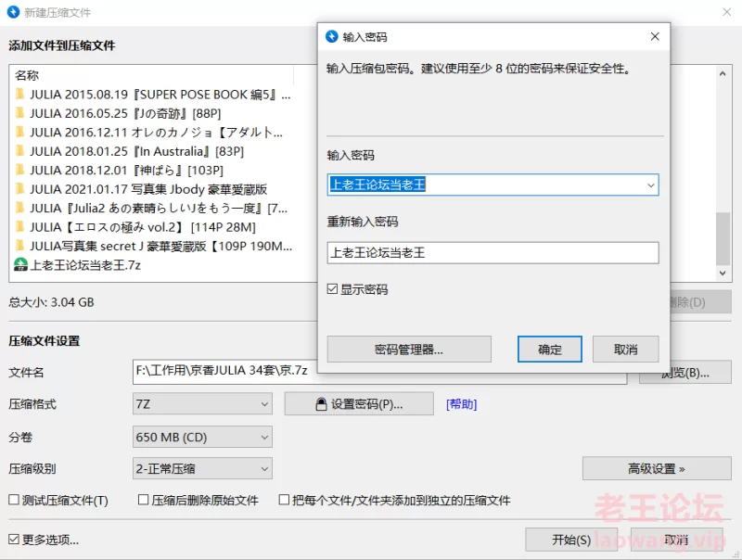Click folder icon of vol.2 [114P 28M] row

(x=19, y=226)
